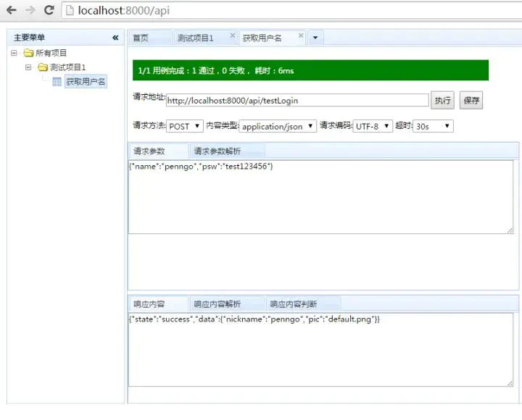
Task: Select the 所有项目 folder icon
Action: click(x=28, y=53)
